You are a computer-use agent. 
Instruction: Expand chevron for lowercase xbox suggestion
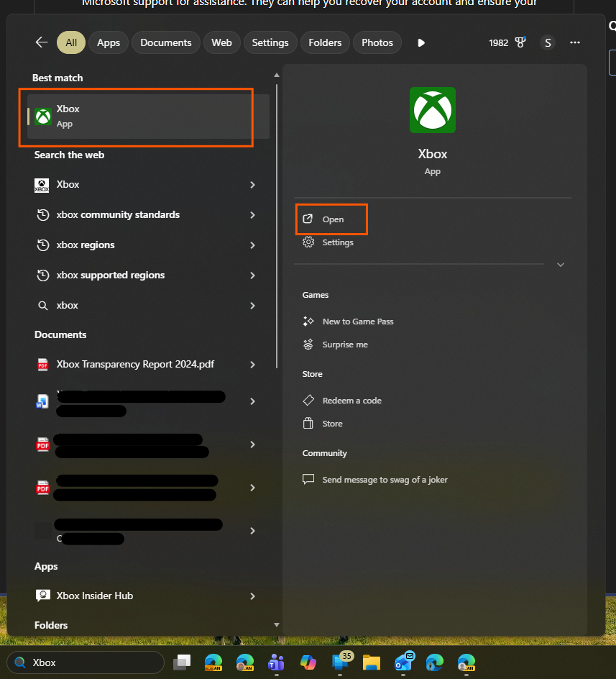click(252, 306)
